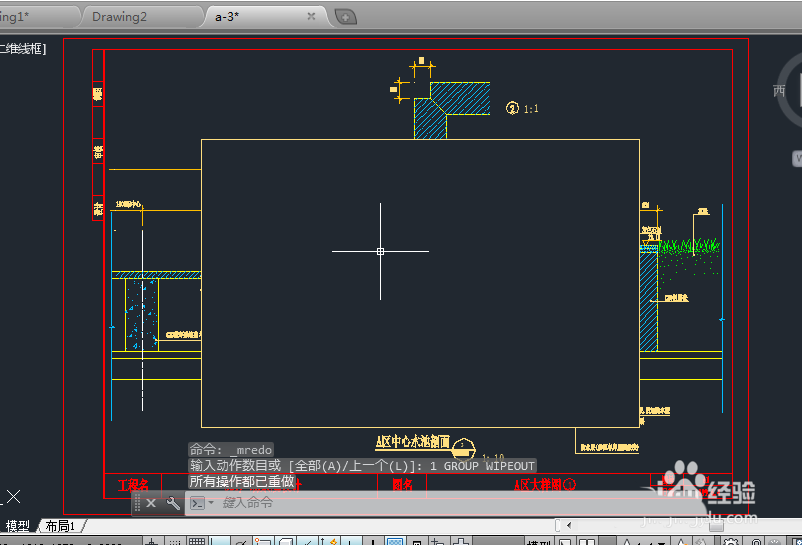Select the '图名' title block label
Screen dimensions: 802x545
click(x=403, y=485)
